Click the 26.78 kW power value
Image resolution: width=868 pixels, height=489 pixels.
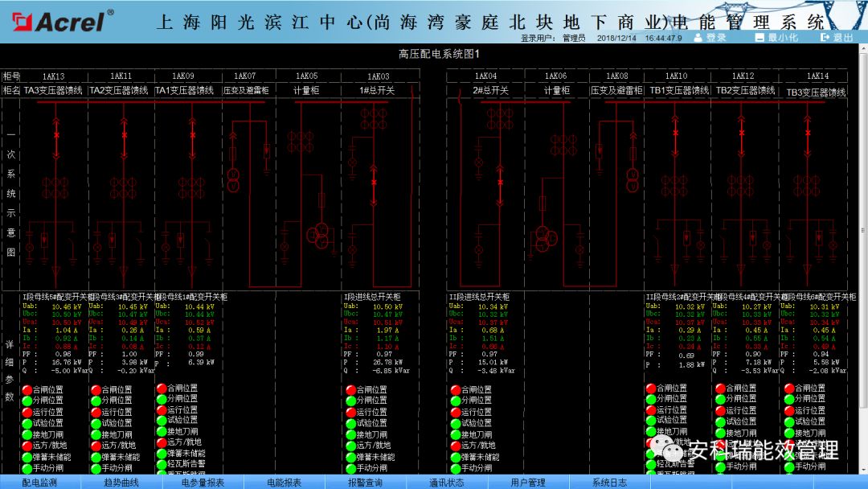tap(387, 362)
